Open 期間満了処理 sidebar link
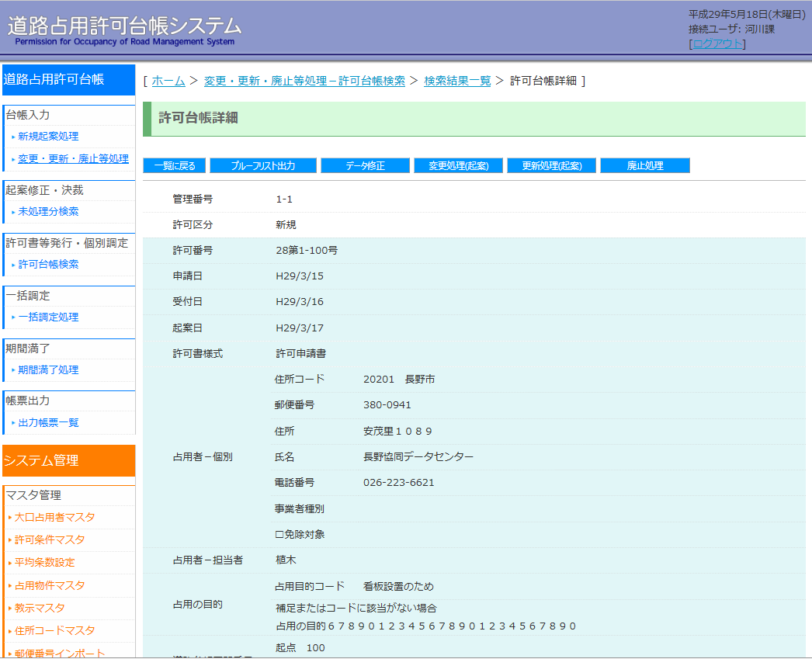Image resolution: width=812 pixels, height=659 pixels. [48, 369]
